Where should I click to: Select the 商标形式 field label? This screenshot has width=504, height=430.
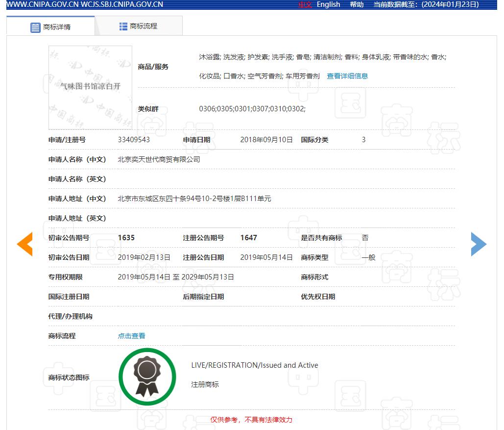click(314, 277)
